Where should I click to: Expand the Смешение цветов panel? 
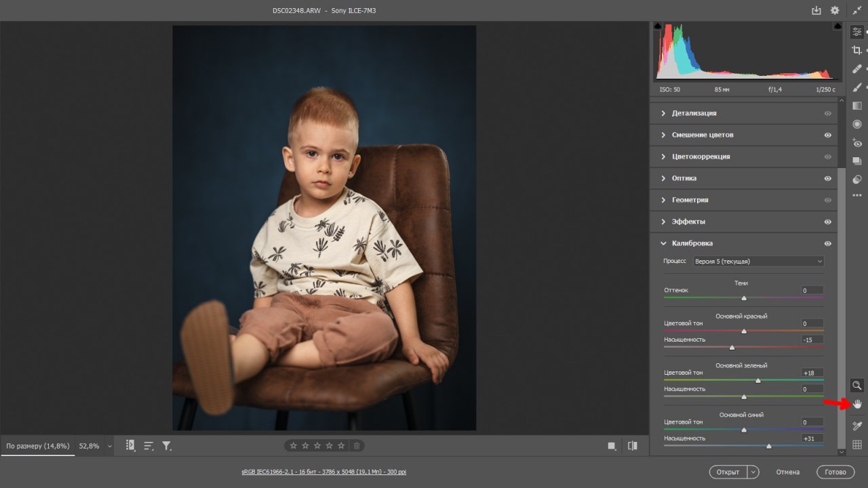663,135
